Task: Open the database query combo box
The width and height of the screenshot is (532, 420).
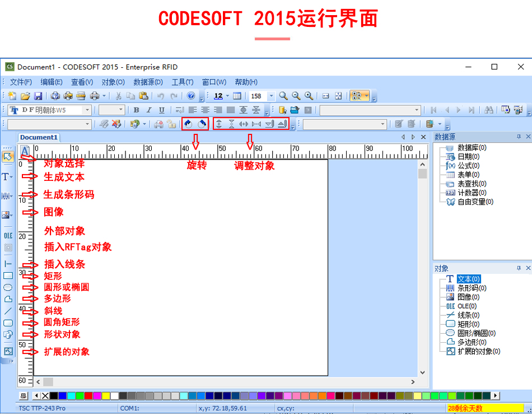Action: pyautogui.click(x=370, y=110)
